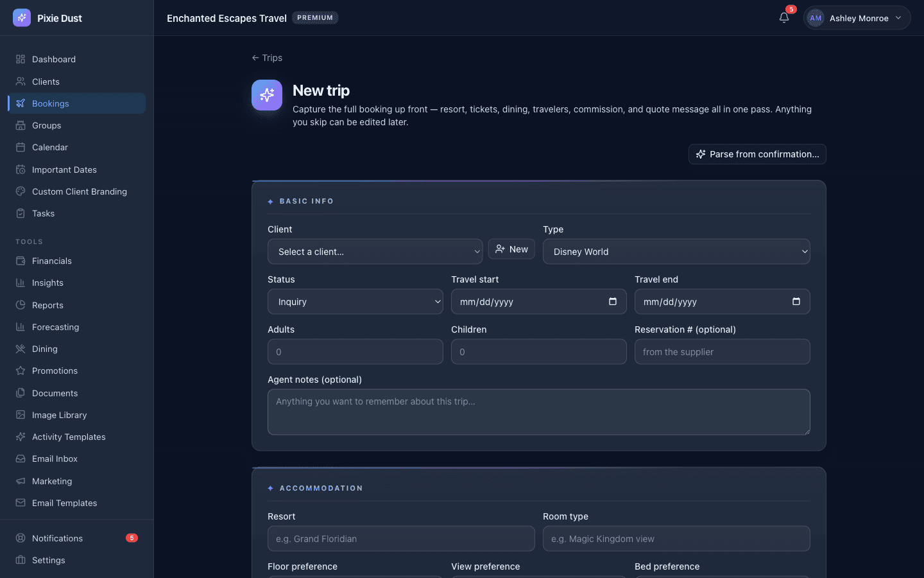Open the Status dropdown set to Inquiry
The image size is (924, 578).
pyautogui.click(x=355, y=302)
